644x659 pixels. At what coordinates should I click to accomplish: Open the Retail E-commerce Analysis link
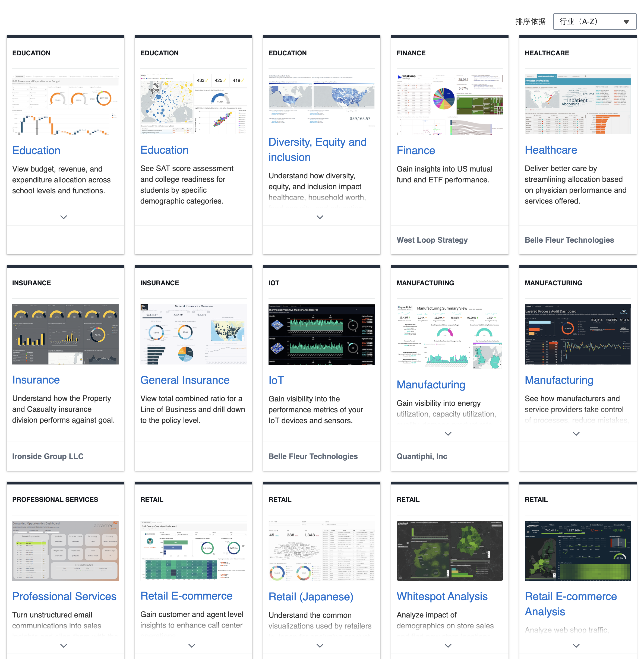tap(571, 604)
